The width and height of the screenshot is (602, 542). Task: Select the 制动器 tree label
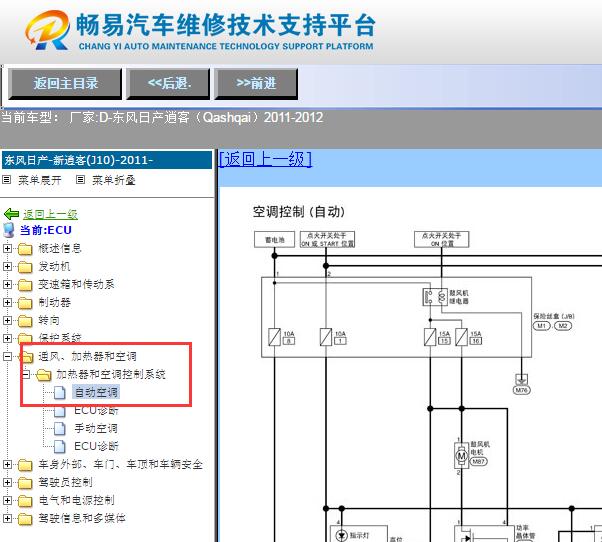click(54, 302)
